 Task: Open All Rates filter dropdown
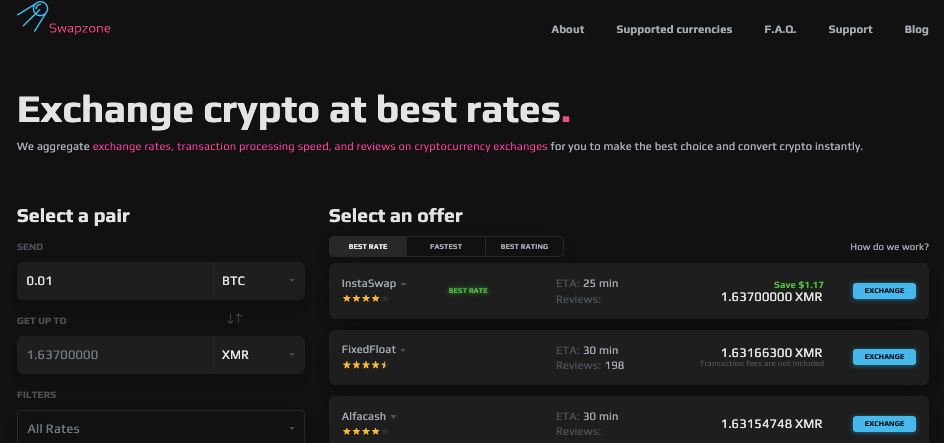pos(161,429)
